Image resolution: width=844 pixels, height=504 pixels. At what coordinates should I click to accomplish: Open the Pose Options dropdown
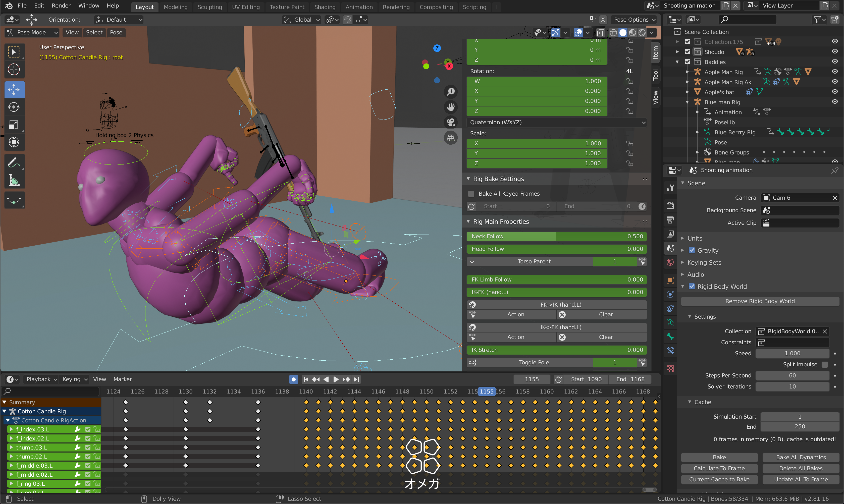coord(634,20)
